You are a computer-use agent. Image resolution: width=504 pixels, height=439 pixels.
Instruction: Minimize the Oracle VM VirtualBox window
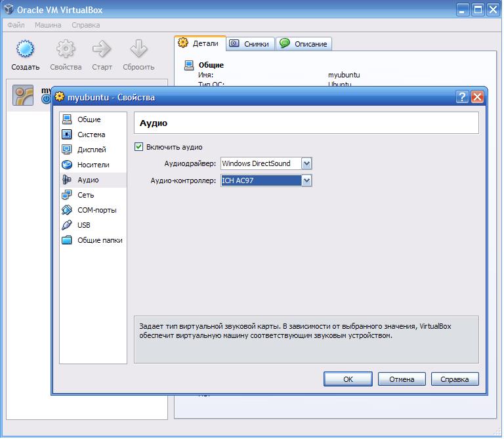click(x=462, y=10)
